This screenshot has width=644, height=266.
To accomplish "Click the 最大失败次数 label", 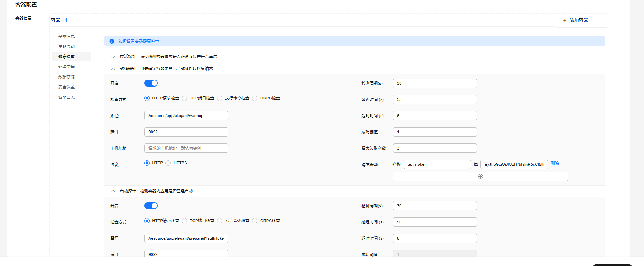I will pos(374,148).
